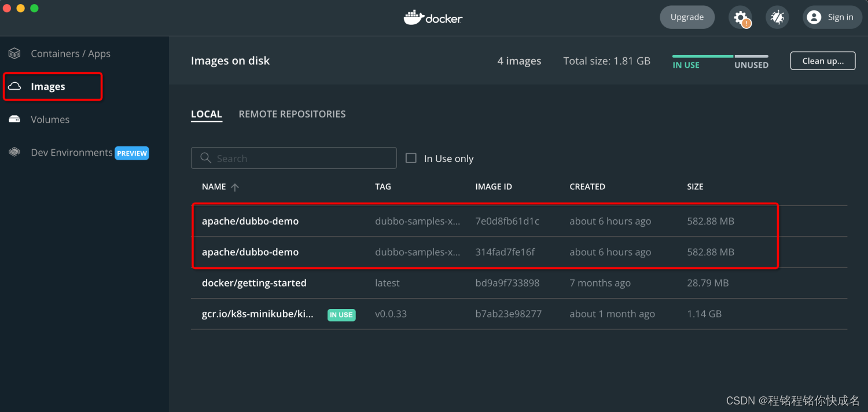Click the Clean up... button
Viewport: 868px width, 412px height.
(823, 61)
